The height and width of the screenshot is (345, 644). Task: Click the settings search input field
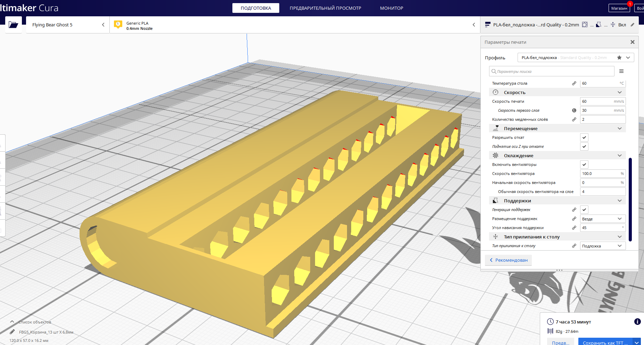point(552,71)
